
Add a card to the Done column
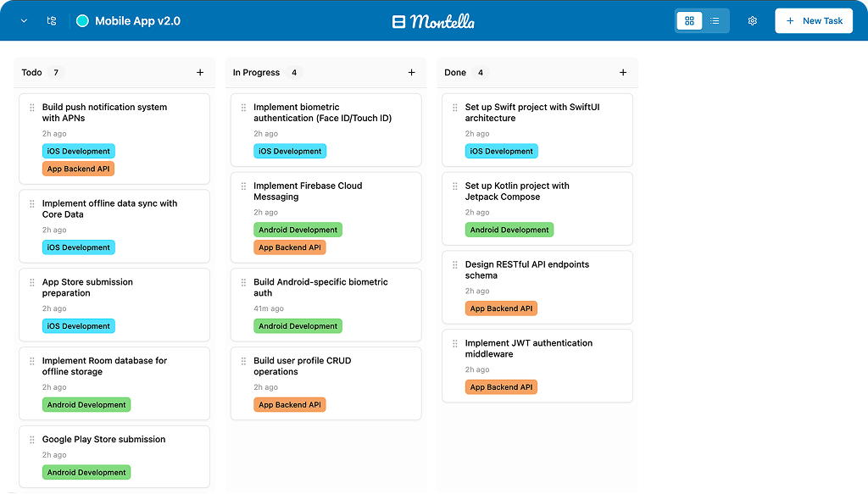pos(622,72)
